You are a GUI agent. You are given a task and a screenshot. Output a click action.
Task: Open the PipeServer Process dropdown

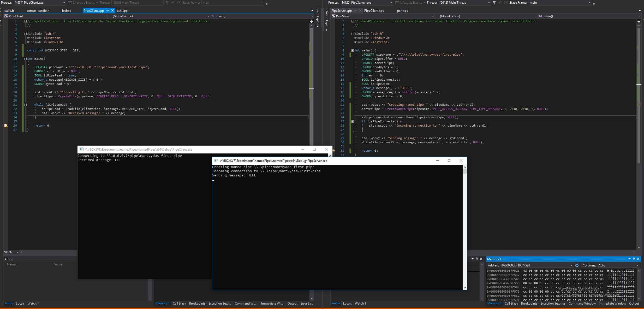coord(391,3)
